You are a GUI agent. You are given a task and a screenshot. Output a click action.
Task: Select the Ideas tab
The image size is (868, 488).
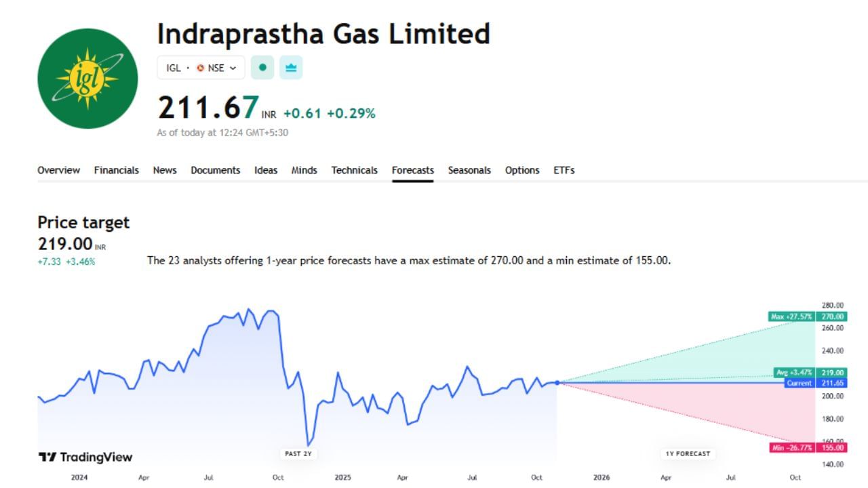coord(266,170)
